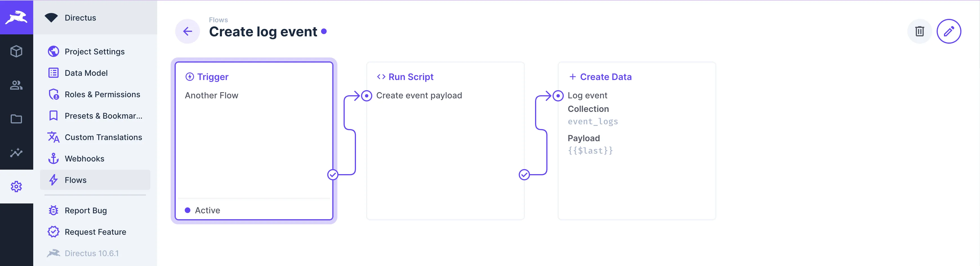Open Roles & Permissions settings

(102, 94)
